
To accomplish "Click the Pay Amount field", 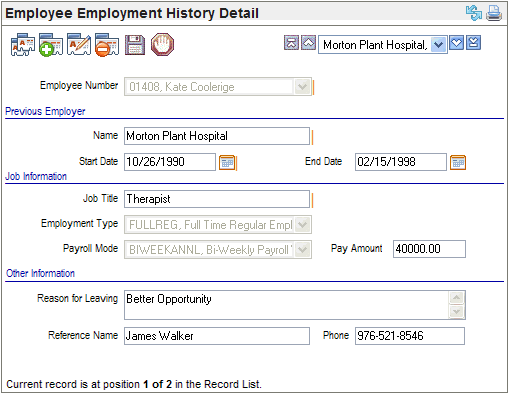I will click(x=429, y=249).
